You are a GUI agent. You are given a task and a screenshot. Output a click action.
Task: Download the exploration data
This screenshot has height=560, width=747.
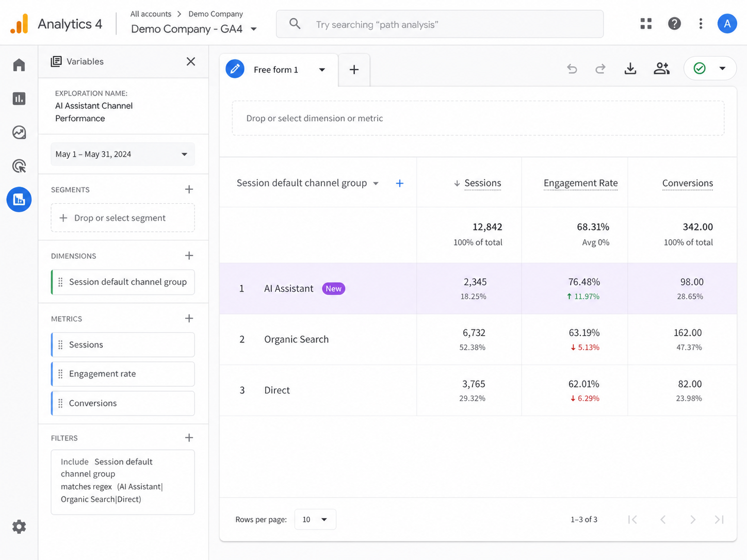[630, 69]
